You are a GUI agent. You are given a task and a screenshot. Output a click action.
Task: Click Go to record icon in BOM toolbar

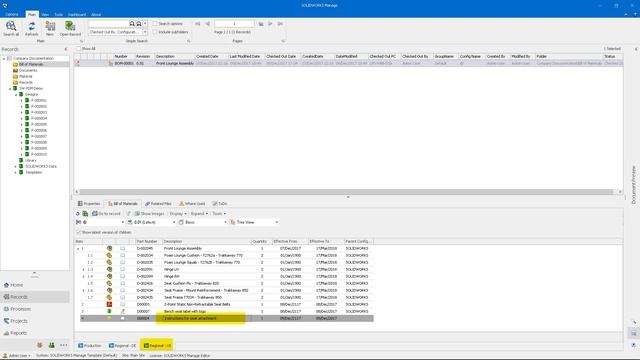pyautogui.click(x=95, y=213)
